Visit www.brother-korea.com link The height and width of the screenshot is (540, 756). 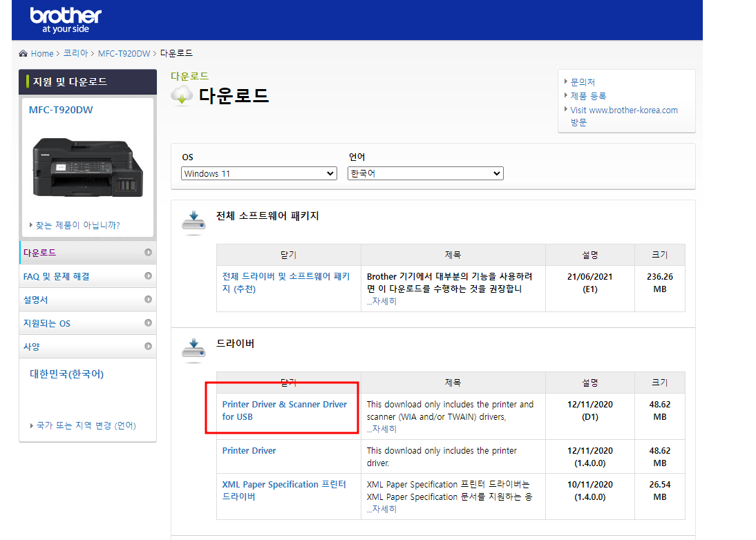[x=624, y=116]
